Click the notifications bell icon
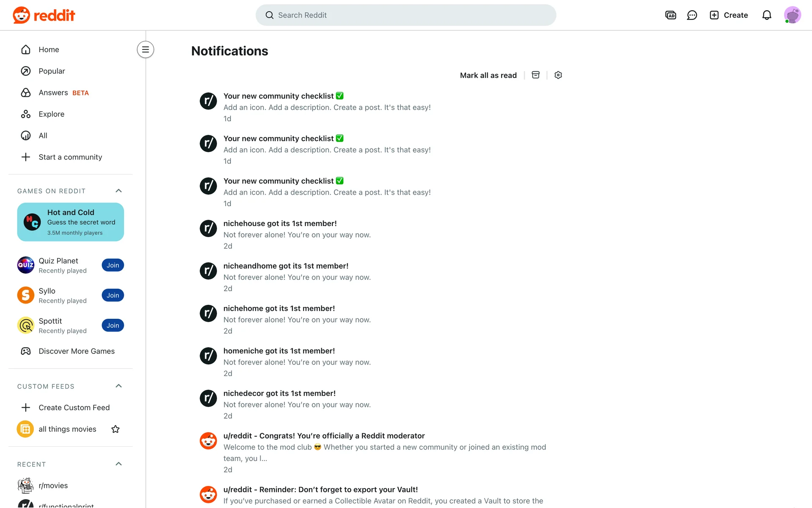 pyautogui.click(x=766, y=15)
